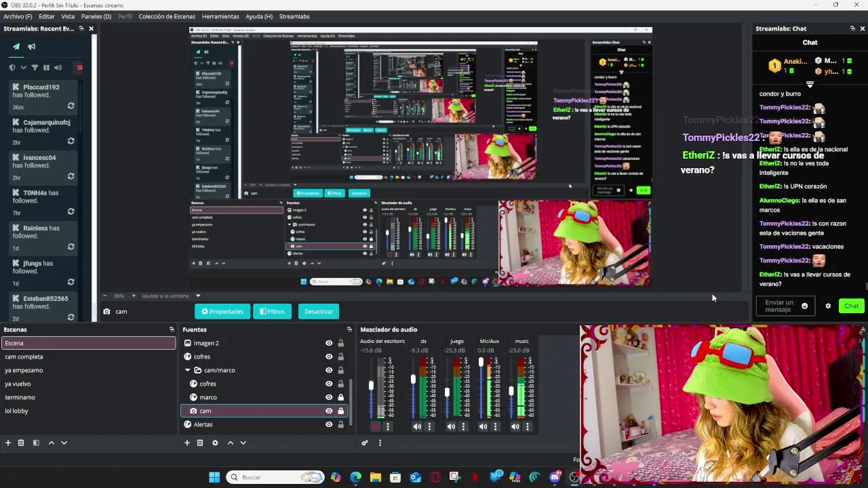This screenshot has height=488, width=868.
Task: Zoom out the preview with minus button
Action: click(105, 296)
